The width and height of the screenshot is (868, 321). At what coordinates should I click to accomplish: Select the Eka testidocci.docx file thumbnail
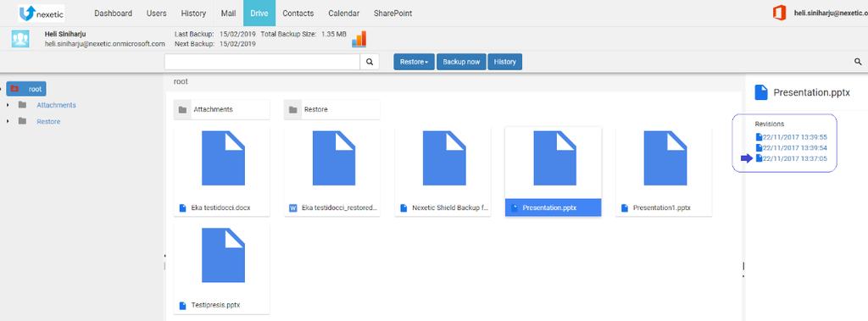[223, 158]
